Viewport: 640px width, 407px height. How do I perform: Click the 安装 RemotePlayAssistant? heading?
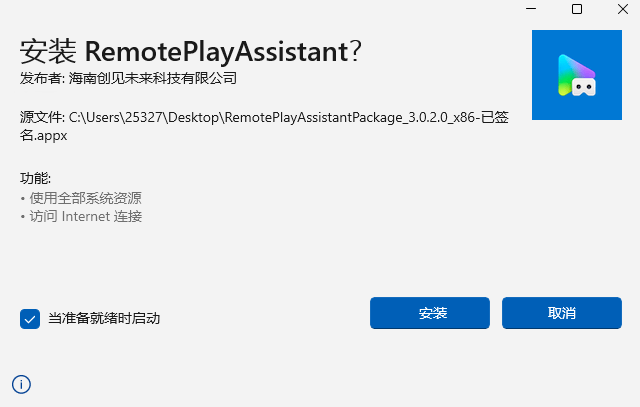190,52
